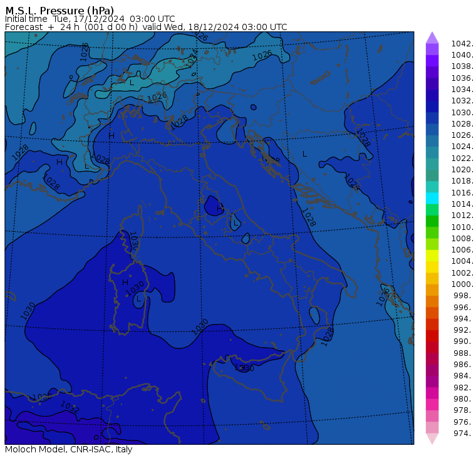This screenshot has height=458, width=476.
Task: Click the '1008.' legend value
Action: 462,239
